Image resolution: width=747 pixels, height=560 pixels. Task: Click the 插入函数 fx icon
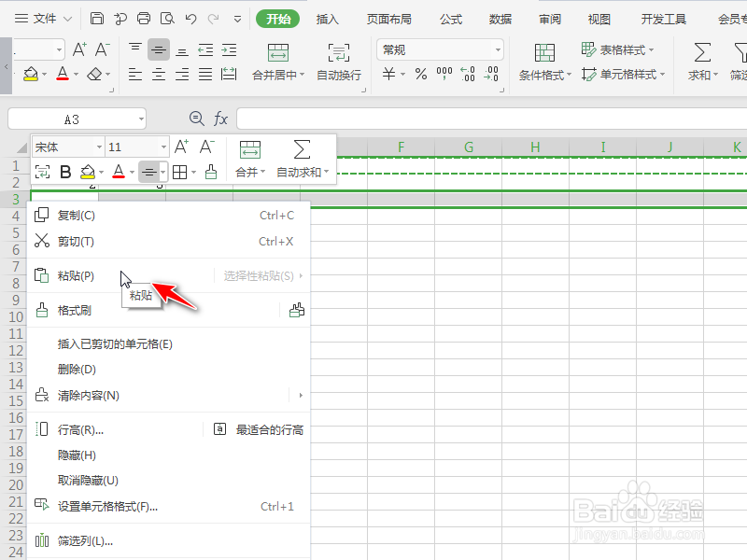pyautogui.click(x=220, y=119)
